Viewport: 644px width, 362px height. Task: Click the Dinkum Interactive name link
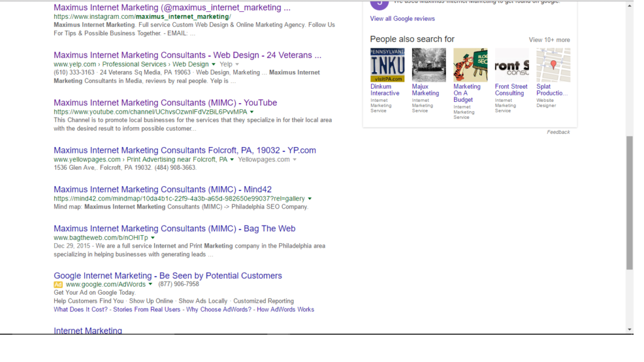(385, 90)
